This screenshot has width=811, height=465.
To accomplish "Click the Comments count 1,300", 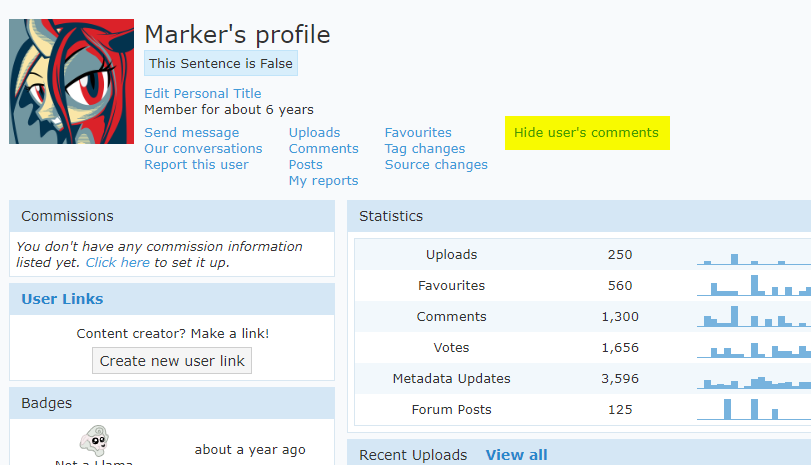I will pos(620,317).
